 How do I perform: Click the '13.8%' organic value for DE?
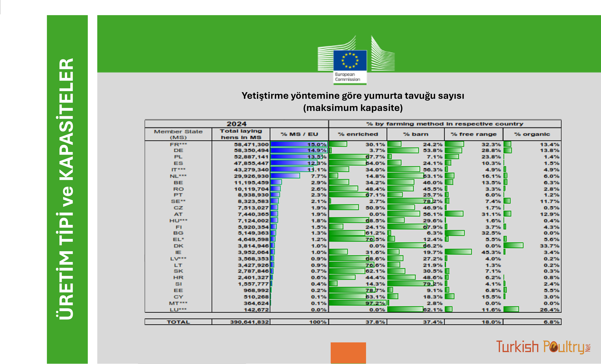click(x=550, y=151)
